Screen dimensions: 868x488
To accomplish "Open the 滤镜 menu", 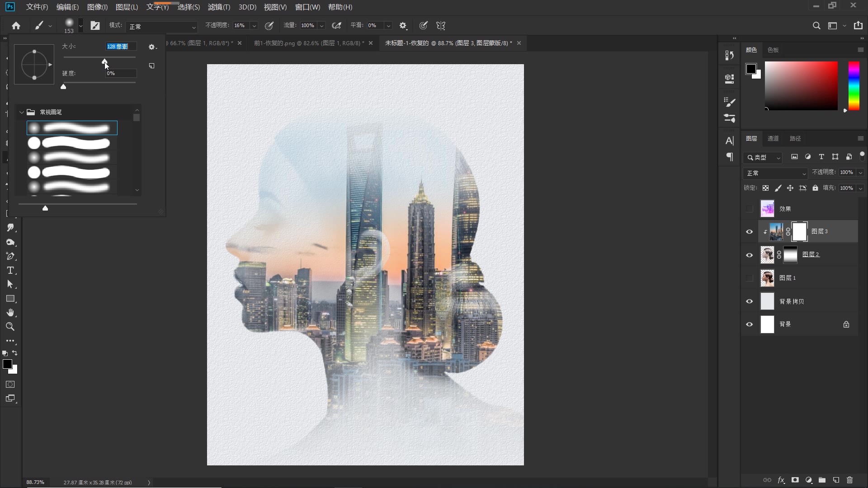I will tap(218, 7).
